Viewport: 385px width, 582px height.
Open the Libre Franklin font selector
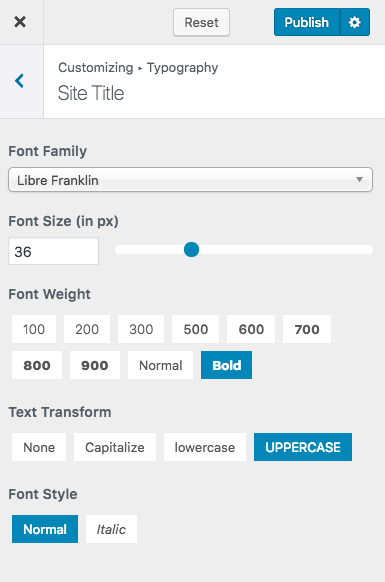click(190, 180)
